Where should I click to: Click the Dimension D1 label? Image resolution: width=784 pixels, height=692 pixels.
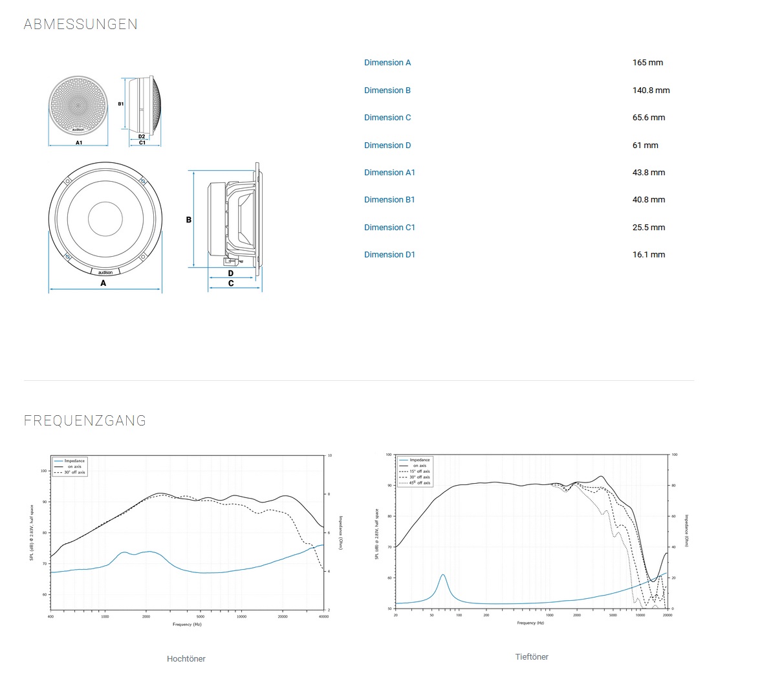pyautogui.click(x=389, y=255)
